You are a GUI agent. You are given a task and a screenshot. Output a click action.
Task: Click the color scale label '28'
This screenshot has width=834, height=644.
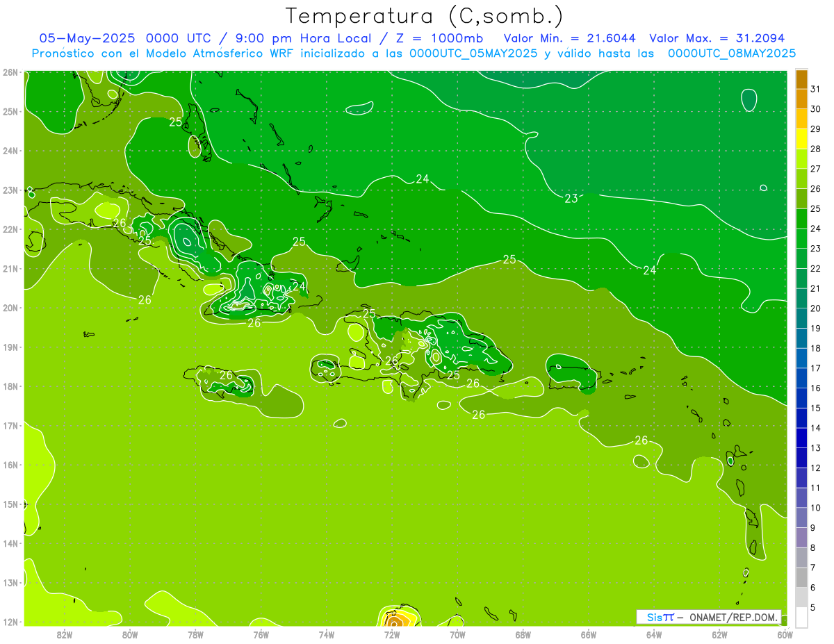click(x=815, y=149)
